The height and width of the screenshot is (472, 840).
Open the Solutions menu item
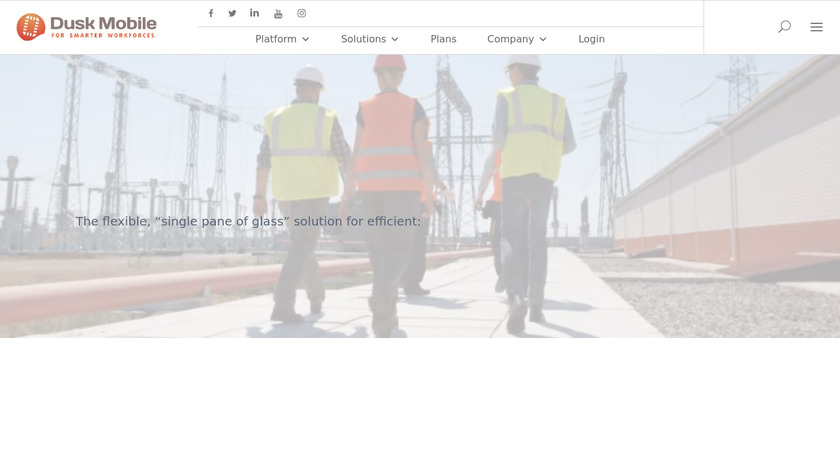[363, 39]
